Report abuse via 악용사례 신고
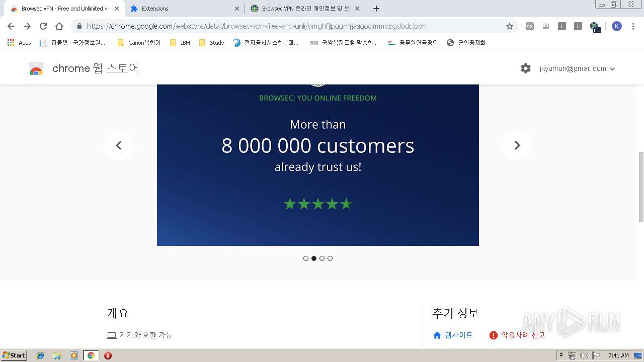Viewport: 644px width, 362px height. click(x=517, y=335)
